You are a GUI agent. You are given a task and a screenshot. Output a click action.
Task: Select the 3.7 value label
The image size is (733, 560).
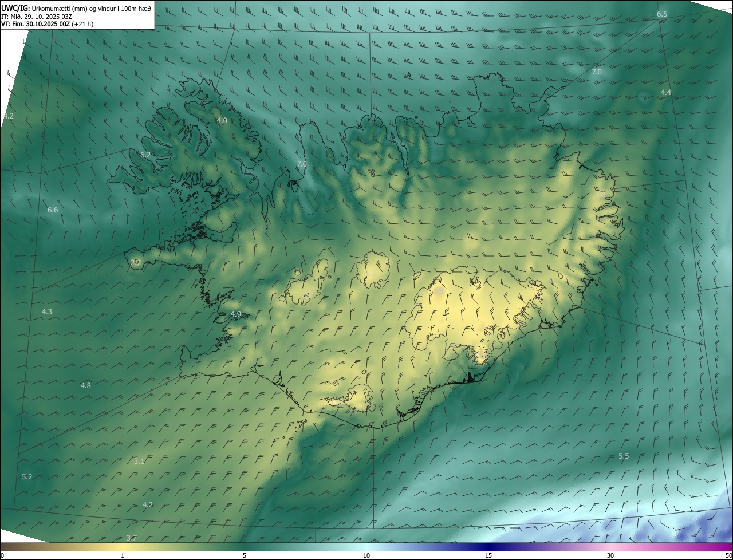coord(132,538)
